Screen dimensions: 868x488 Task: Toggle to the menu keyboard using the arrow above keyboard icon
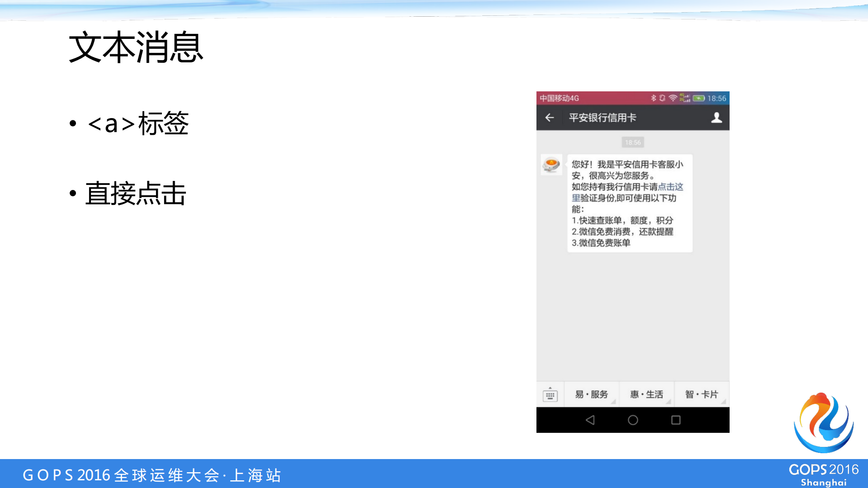click(x=550, y=388)
